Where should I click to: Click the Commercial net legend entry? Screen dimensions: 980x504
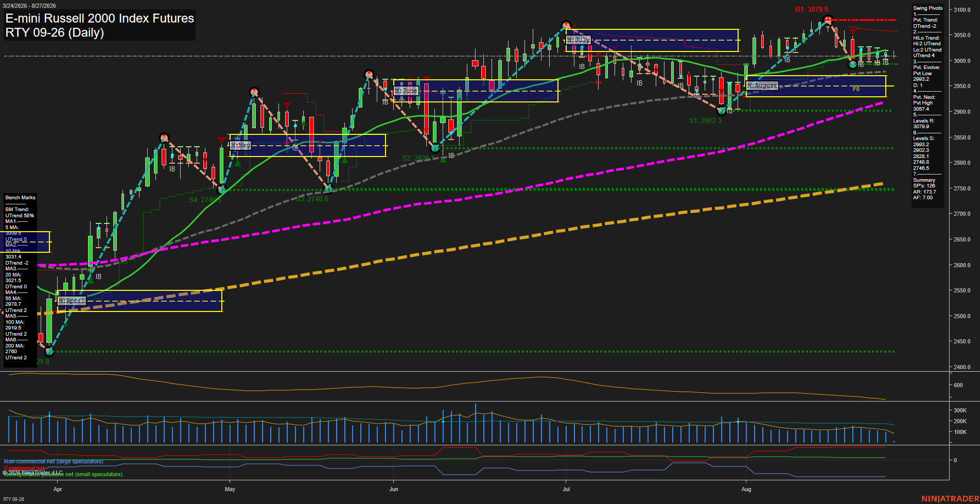(x=25, y=468)
